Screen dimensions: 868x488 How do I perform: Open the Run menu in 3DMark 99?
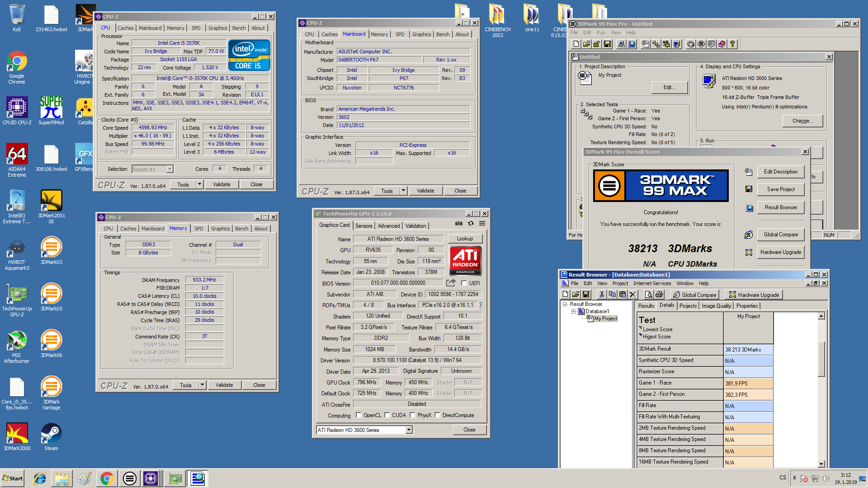click(601, 33)
